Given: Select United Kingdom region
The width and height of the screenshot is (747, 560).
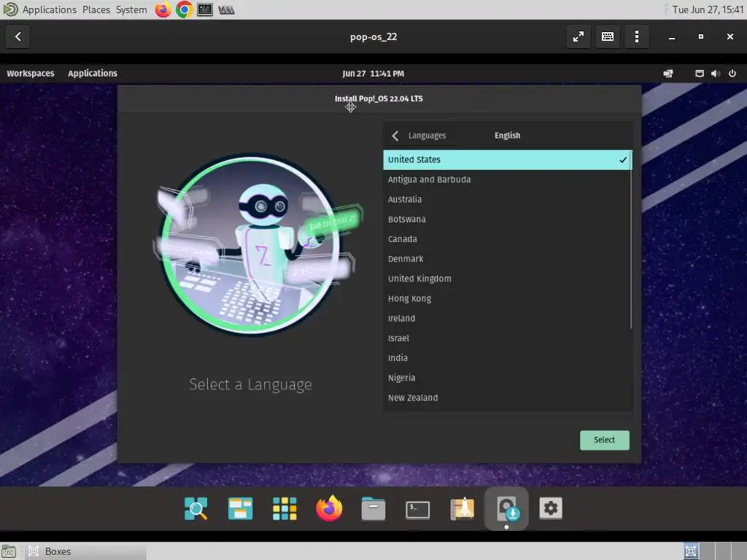Looking at the screenshot, I should tap(508, 279).
